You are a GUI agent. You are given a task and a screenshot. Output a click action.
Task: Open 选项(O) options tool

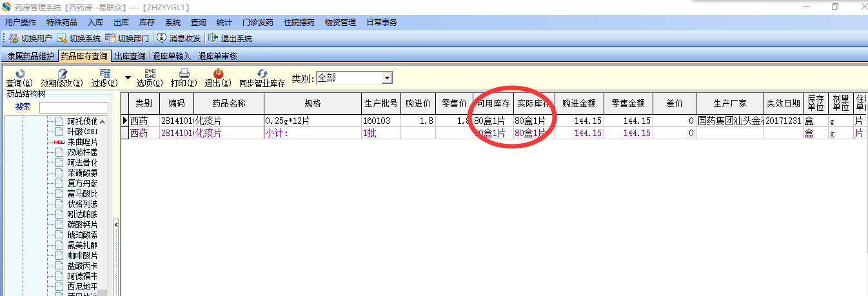pos(150,78)
